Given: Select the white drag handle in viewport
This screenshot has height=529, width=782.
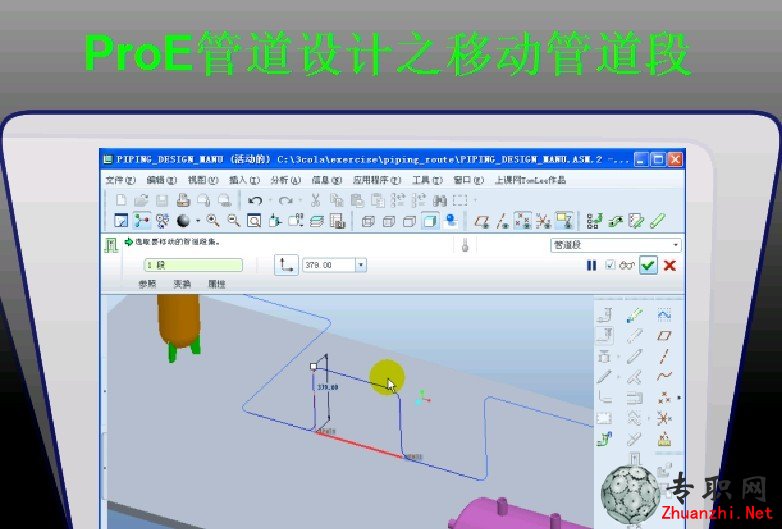Looking at the screenshot, I should click(x=313, y=367).
